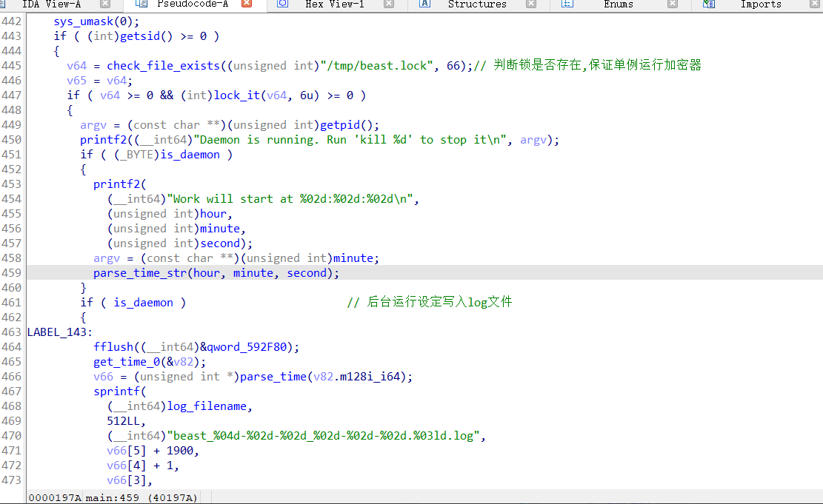Click the Pseudocode-A tab icon

click(141, 4)
